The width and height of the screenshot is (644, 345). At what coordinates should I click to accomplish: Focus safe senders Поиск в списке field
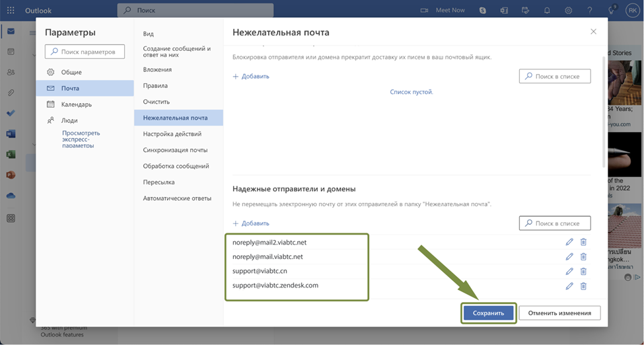[x=555, y=223]
